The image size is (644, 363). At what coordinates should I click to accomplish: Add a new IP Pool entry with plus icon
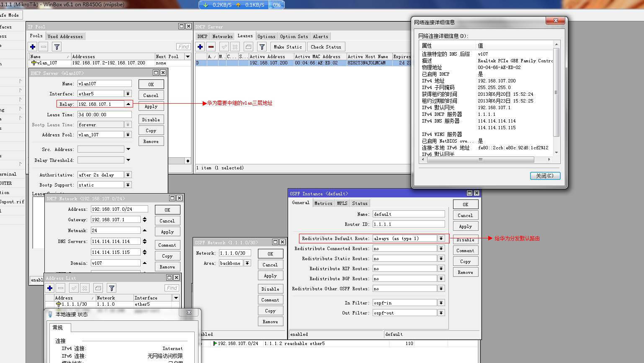(33, 47)
